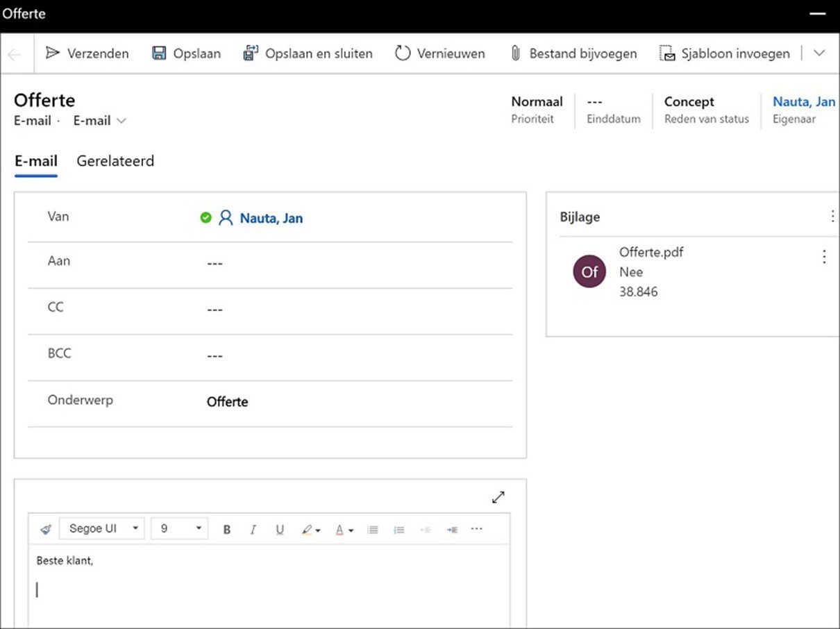Open Nauta, Jan link in Van field
The height and width of the screenshot is (629, 840).
coord(271,218)
